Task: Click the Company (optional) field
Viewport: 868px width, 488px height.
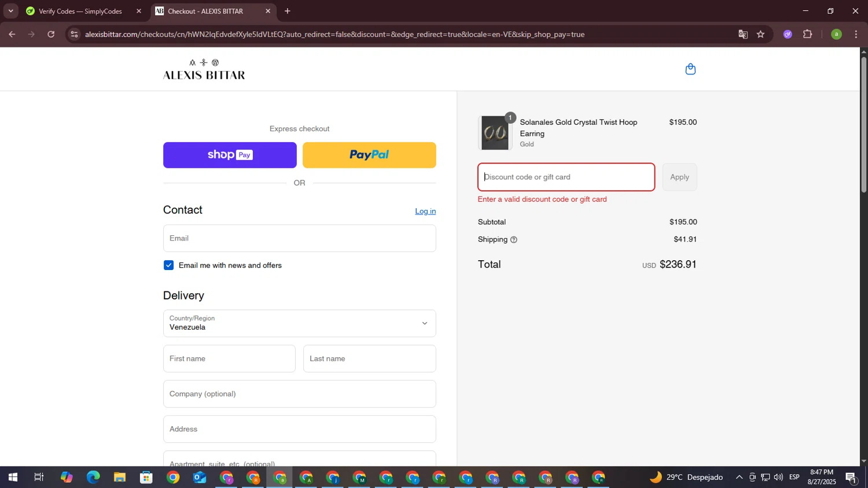Action: (x=299, y=394)
